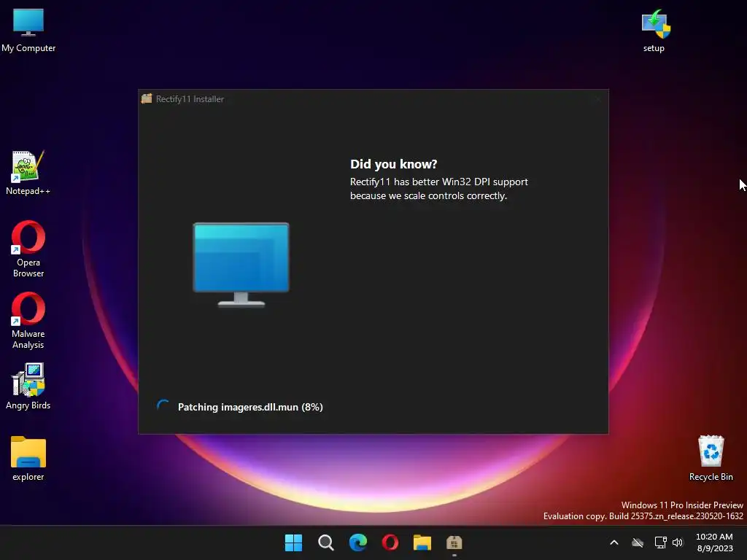
Task: Show hidden system tray icons
Action: pyautogui.click(x=614, y=542)
